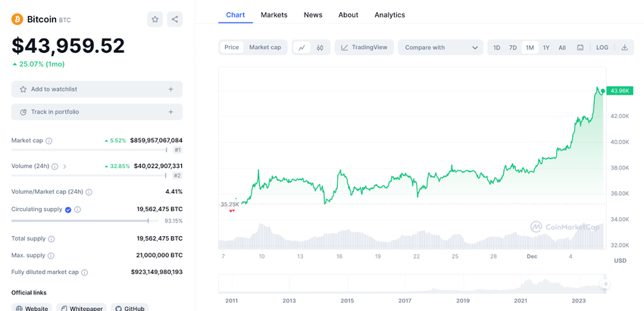Toggle LOG scale on chart

[x=602, y=48]
